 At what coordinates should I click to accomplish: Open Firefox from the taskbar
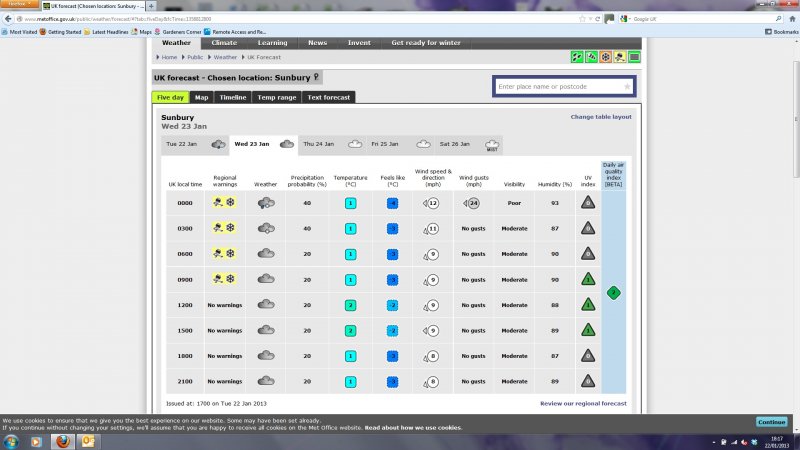pos(63,441)
